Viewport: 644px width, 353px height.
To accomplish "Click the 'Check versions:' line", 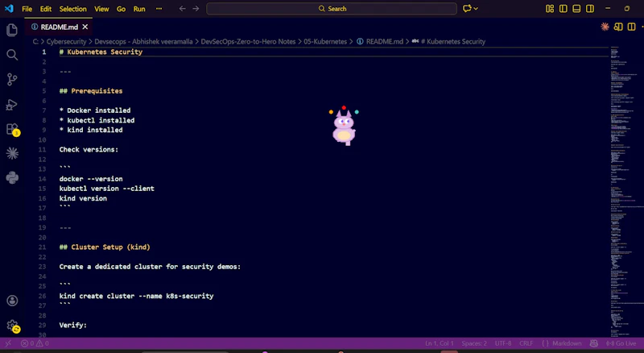I will coord(89,150).
